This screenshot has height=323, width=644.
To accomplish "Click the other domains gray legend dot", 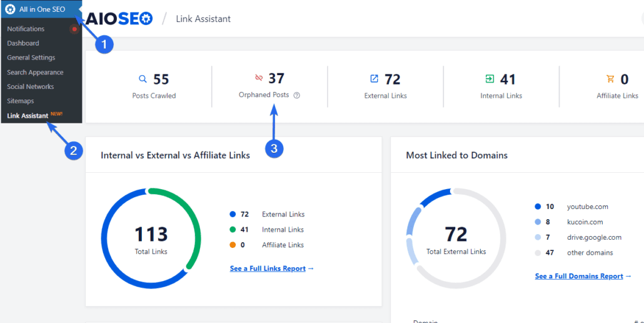I will 538,253.
